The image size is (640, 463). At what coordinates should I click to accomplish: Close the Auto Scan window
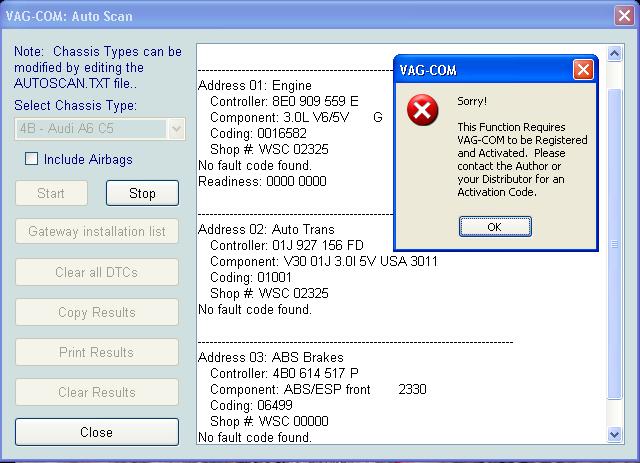point(622,16)
